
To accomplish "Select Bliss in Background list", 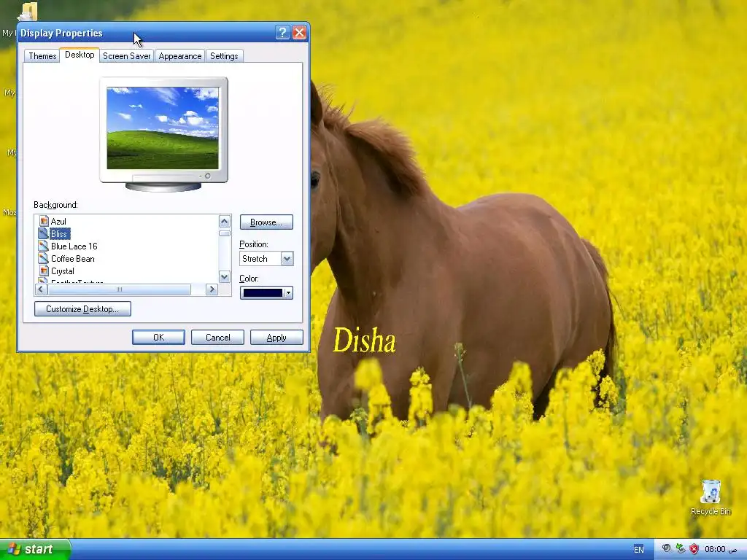I will tap(59, 233).
